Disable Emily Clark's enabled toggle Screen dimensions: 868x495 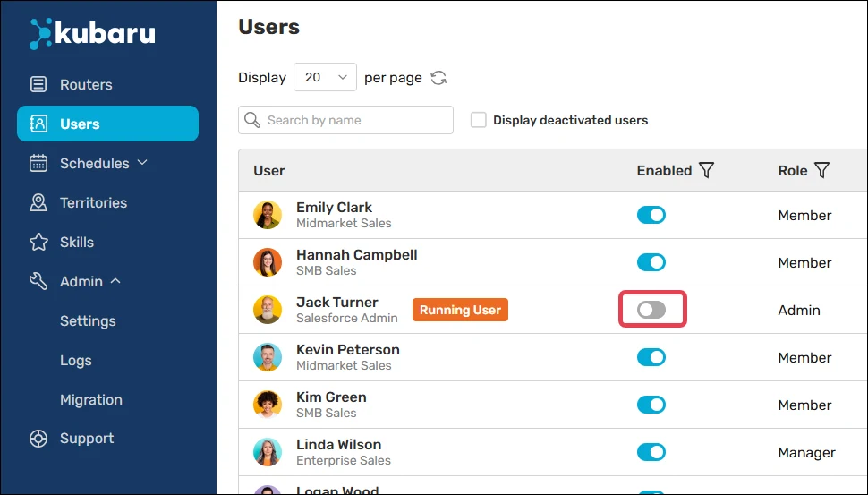pos(651,215)
